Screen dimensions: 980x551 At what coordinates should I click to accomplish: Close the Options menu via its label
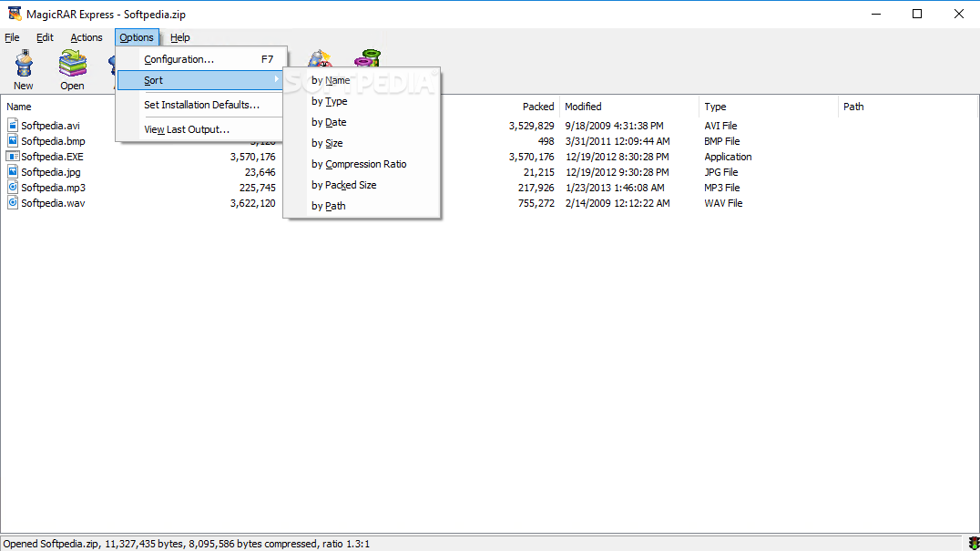[137, 37]
